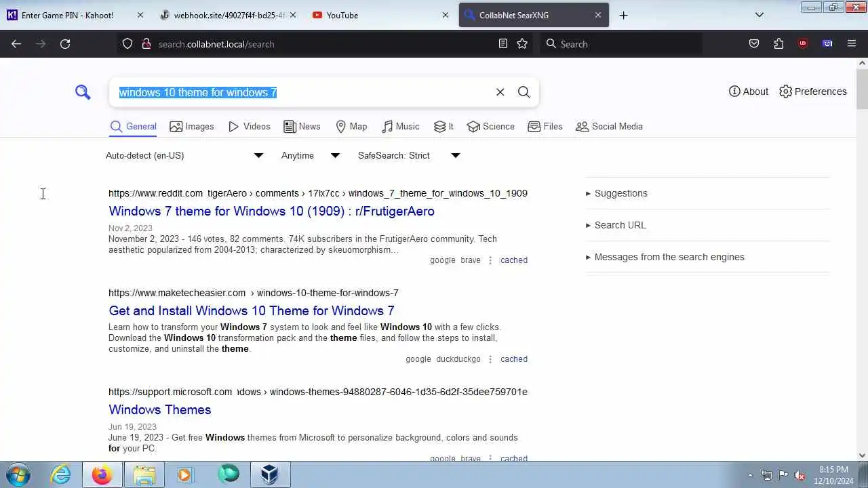Screen dimensions: 868x488
Task: Open the language Auto-detect dropdown
Action: pyautogui.click(x=184, y=155)
